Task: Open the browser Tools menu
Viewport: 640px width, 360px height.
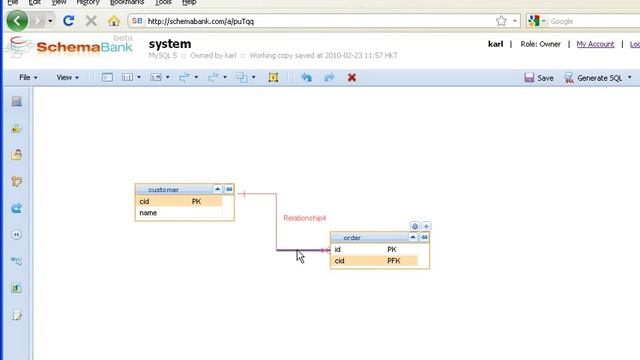Action: coord(163,2)
